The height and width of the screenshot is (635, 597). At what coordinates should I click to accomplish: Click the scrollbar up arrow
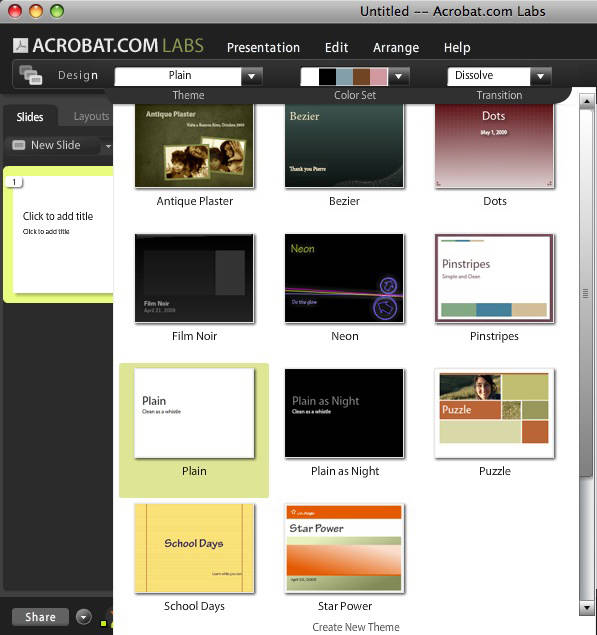pos(586,101)
